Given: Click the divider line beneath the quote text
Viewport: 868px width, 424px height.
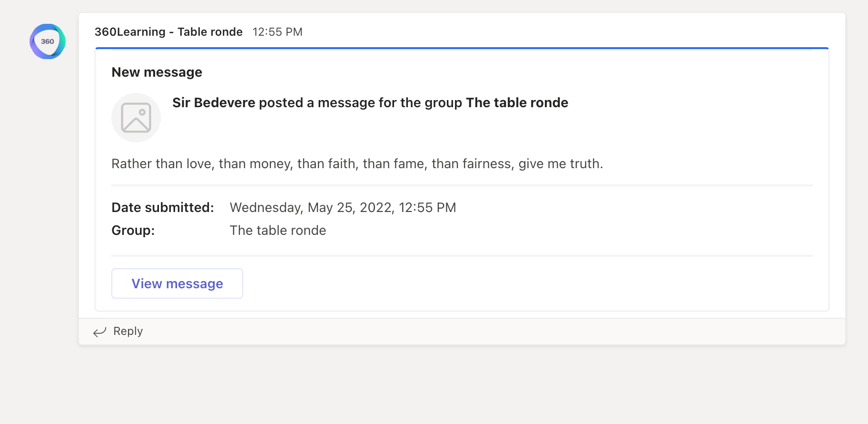Looking at the screenshot, I should (462, 185).
